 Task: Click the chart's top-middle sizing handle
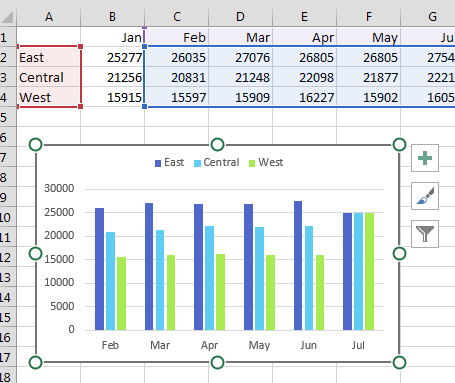point(218,145)
